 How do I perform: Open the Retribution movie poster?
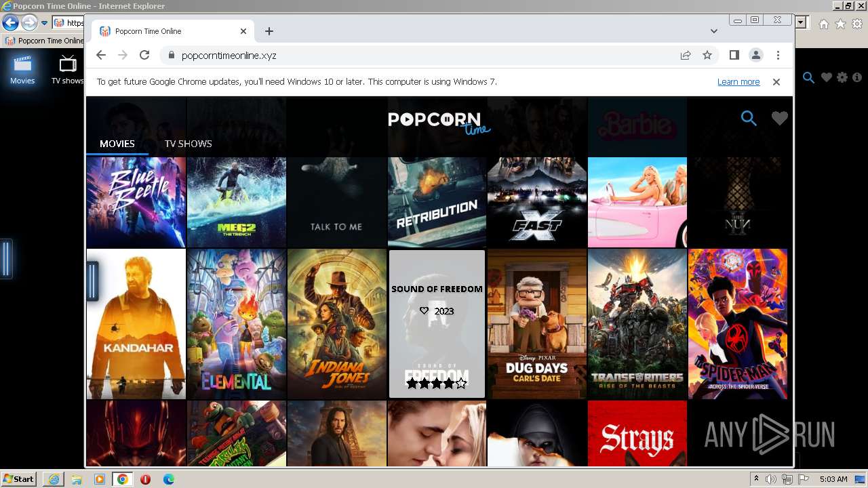click(437, 202)
